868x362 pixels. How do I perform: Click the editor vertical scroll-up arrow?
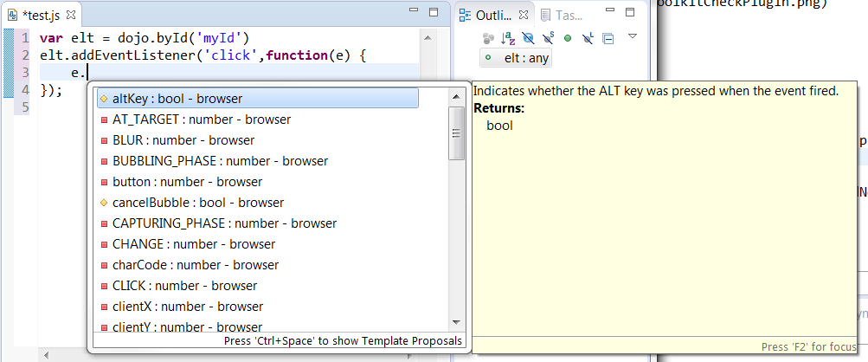427,38
